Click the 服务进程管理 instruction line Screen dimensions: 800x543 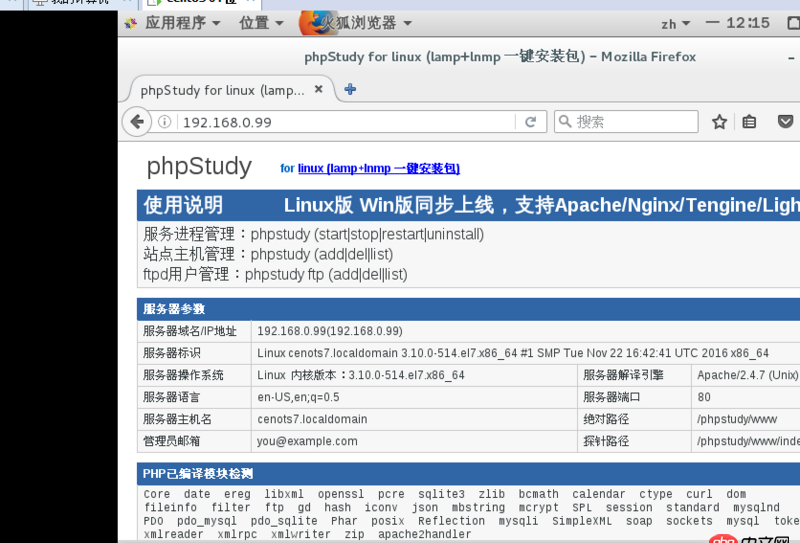pyautogui.click(x=313, y=234)
